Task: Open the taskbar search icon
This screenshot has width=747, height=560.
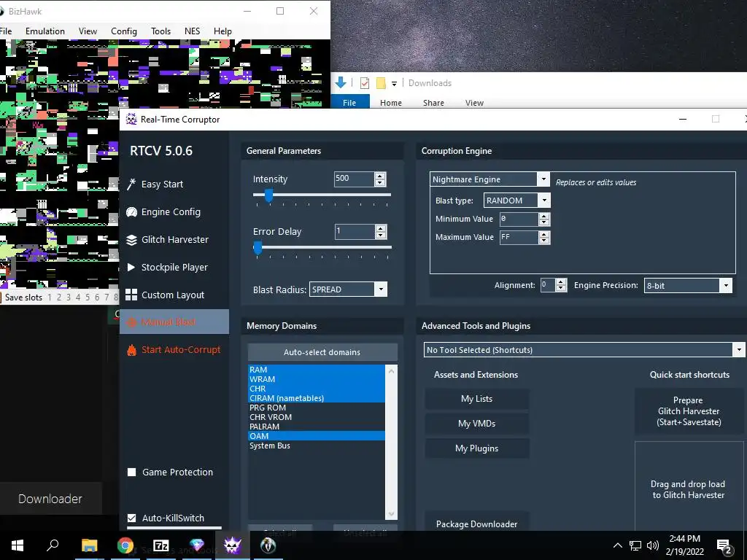Action: pos(53,545)
